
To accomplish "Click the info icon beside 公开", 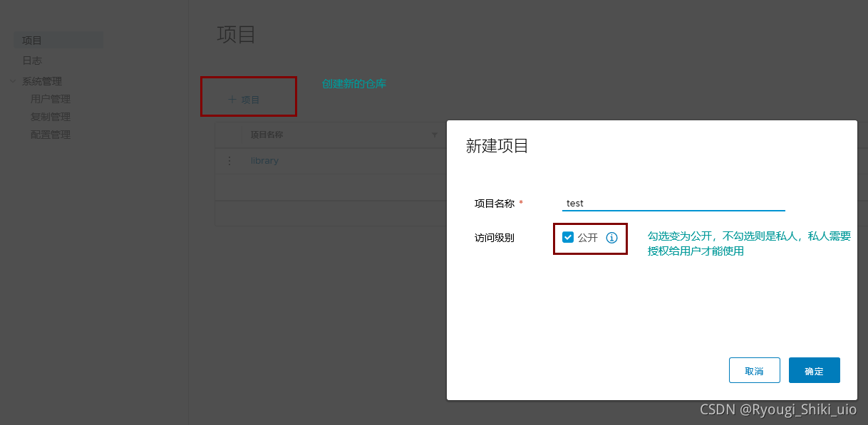I will (611, 238).
